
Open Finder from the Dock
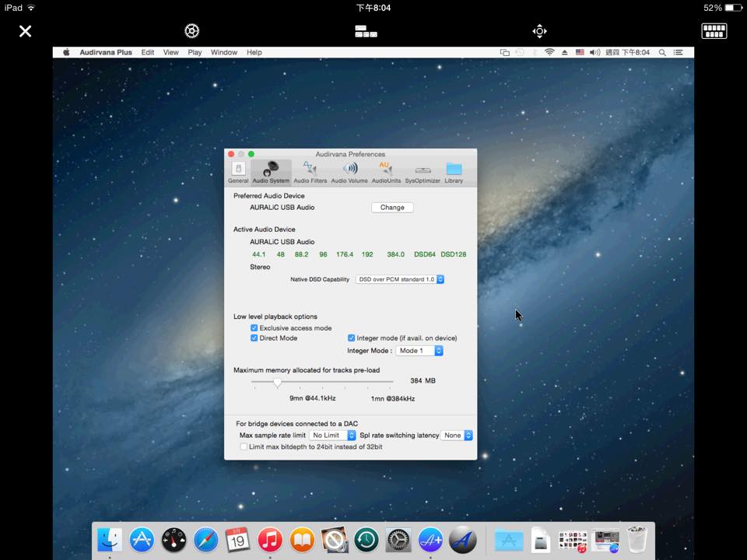pyautogui.click(x=110, y=540)
